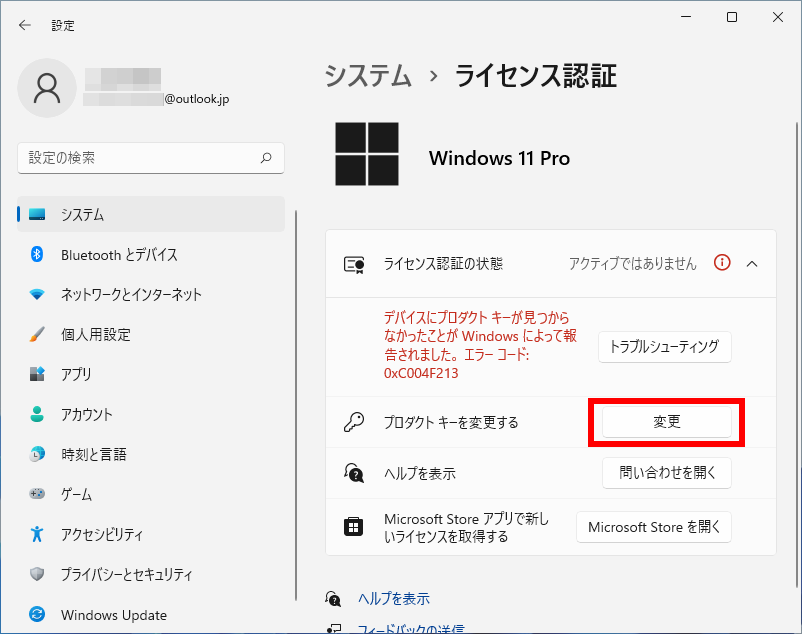This screenshot has height=634, width=802.
Task: Open the フィードバックの送信 link
Action: pyautogui.click(x=405, y=628)
